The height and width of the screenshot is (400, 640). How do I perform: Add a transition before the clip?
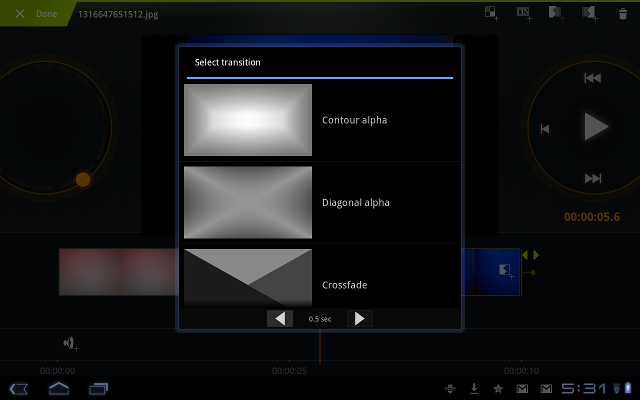pos(556,13)
